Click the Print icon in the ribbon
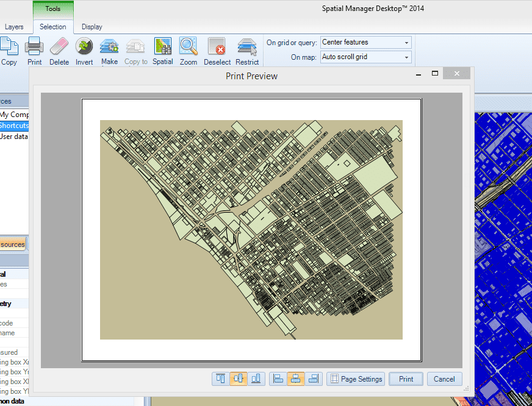The height and width of the screenshot is (406, 532). [34, 49]
